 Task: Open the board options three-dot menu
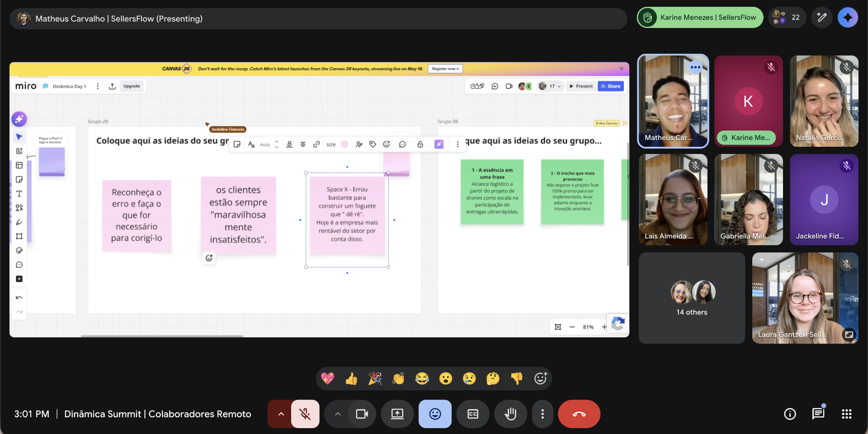click(98, 86)
